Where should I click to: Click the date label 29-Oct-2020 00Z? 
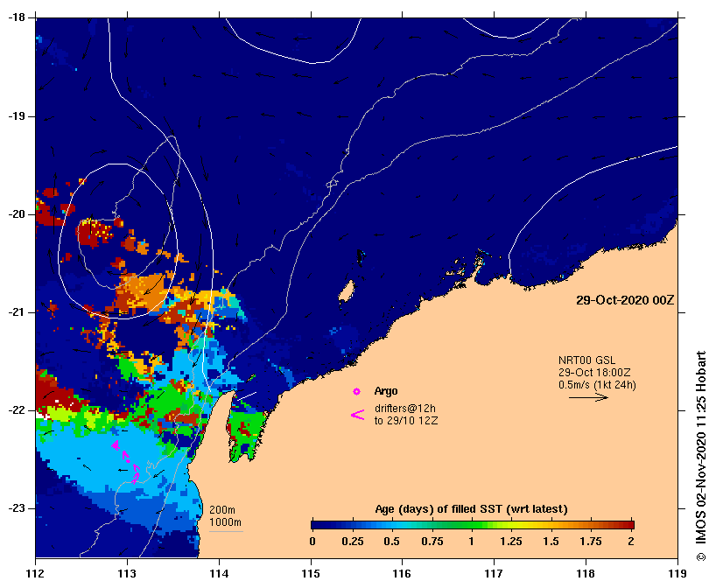click(625, 300)
